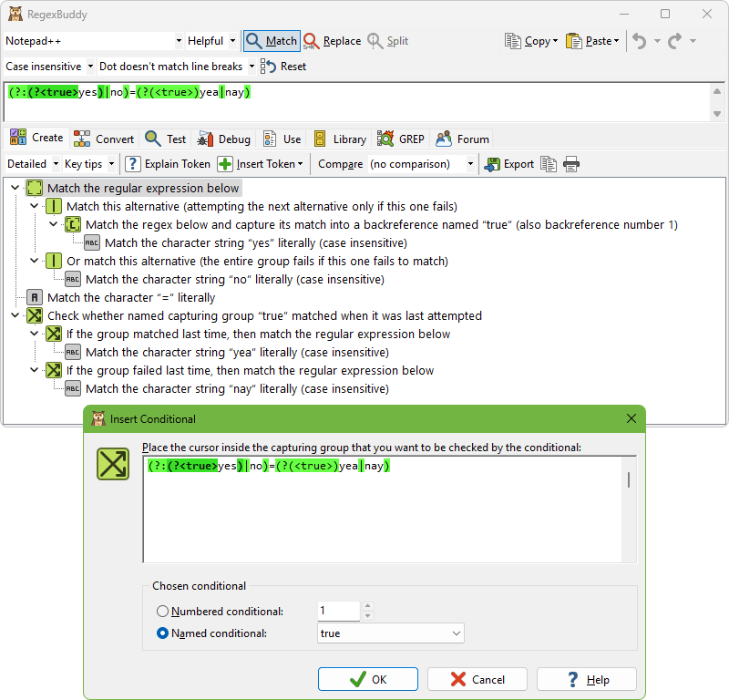Open the Debug tab

click(x=223, y=139)
